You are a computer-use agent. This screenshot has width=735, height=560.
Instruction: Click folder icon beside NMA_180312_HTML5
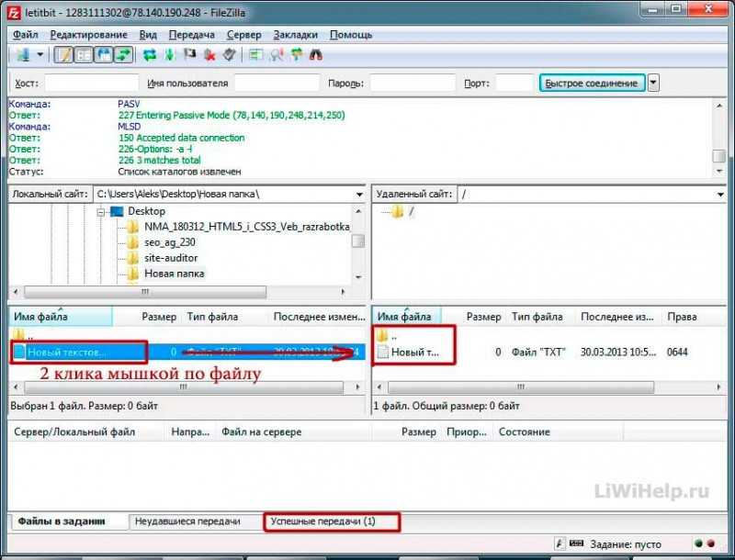133,227
